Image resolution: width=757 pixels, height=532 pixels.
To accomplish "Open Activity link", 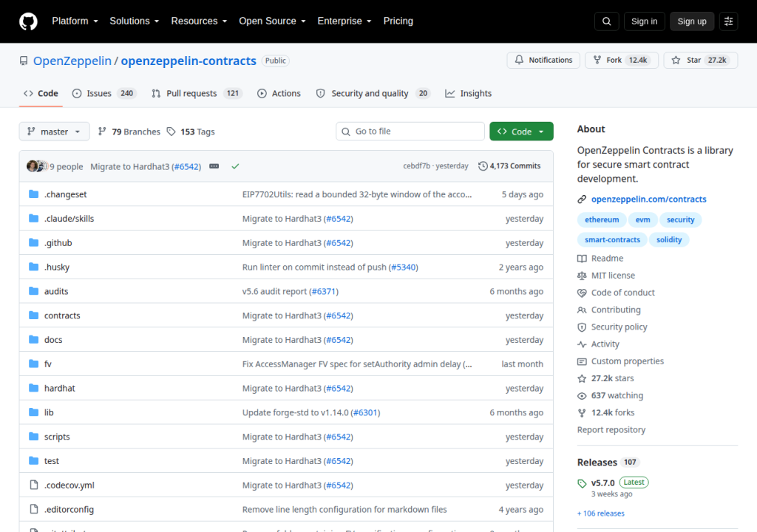I will pos(598,344).
